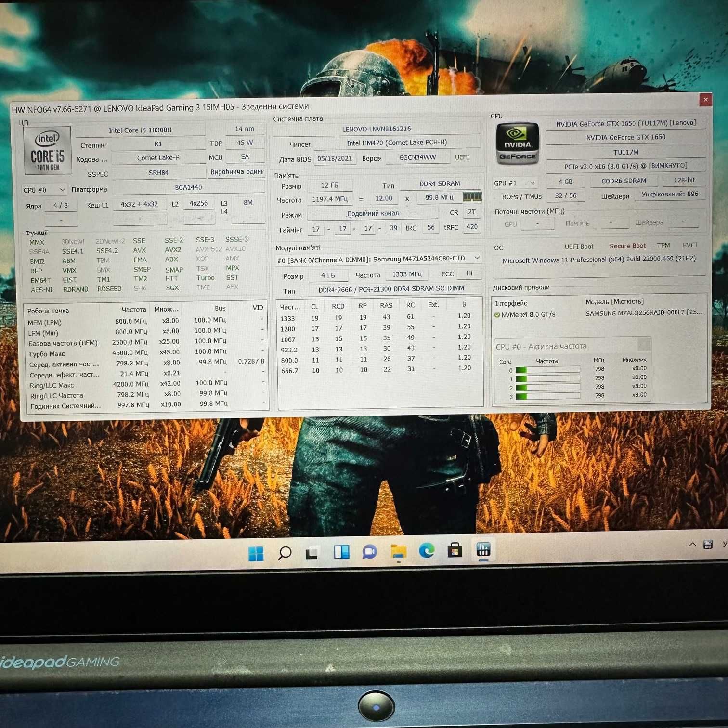The image size is (728, 728).
Task: Click the Турбо Макс row
Action: (x=146, y=352)
